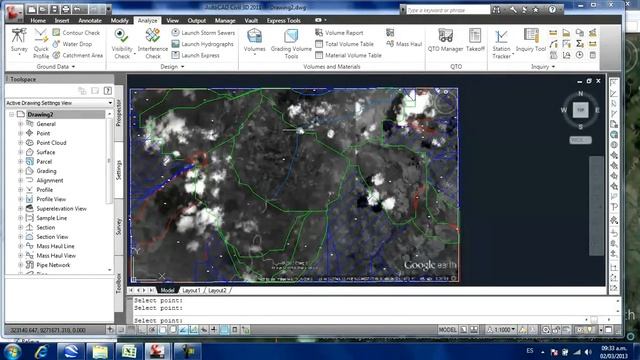Open the Visibility Check tool

pos(122,43)
